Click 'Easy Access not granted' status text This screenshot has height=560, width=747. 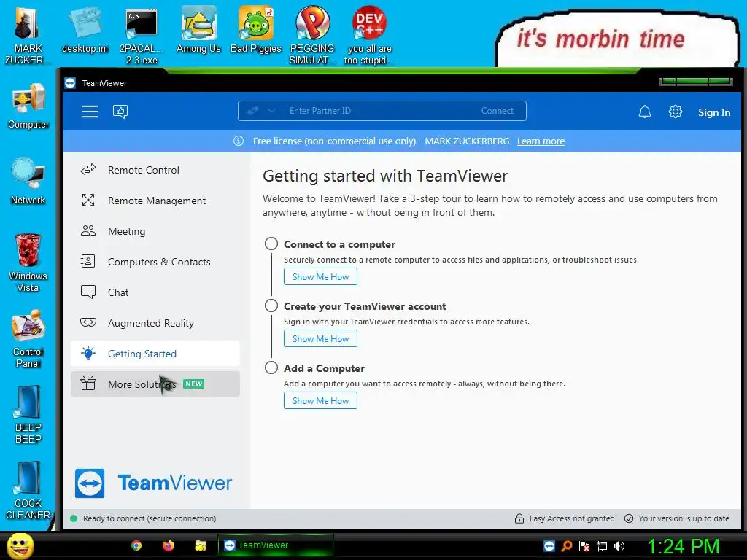click(572, 518)
